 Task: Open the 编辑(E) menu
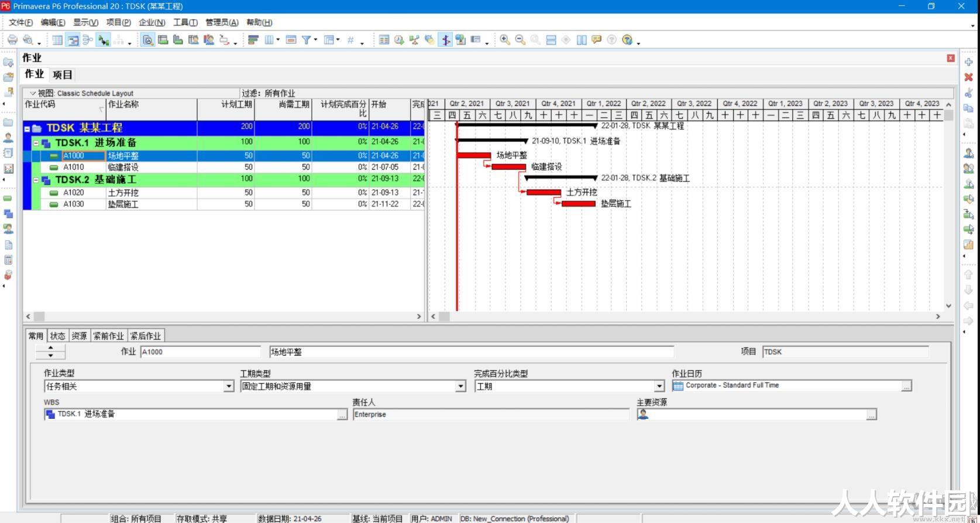53,22
